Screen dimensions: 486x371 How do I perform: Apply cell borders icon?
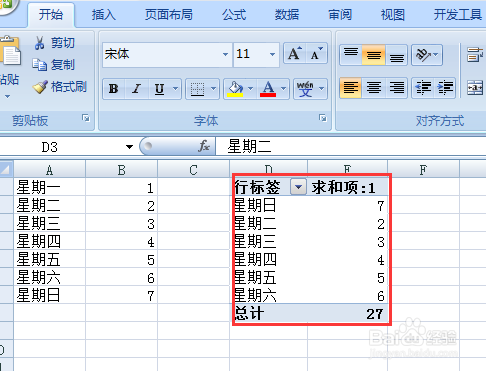197,89
